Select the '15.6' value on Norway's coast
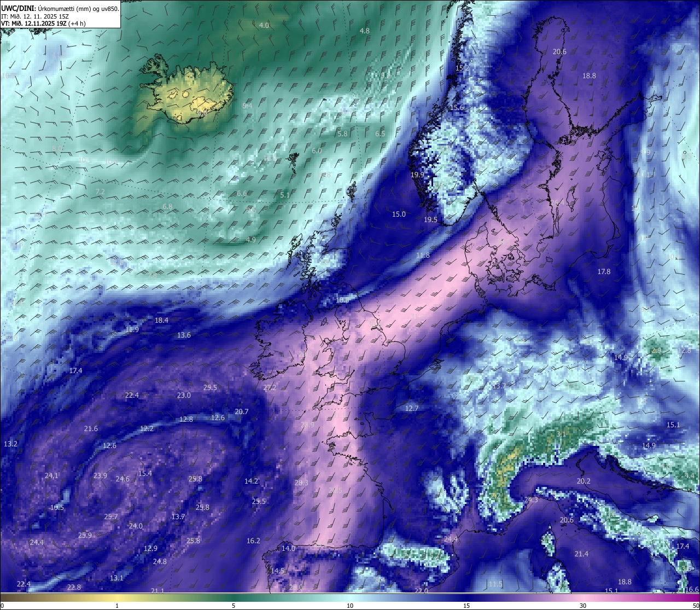Viewport: 700px width, 610px height. [x=457, y=108]
